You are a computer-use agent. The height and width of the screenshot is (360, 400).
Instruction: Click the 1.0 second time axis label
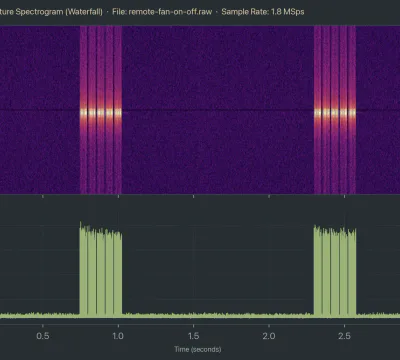[x=118, y=335]
